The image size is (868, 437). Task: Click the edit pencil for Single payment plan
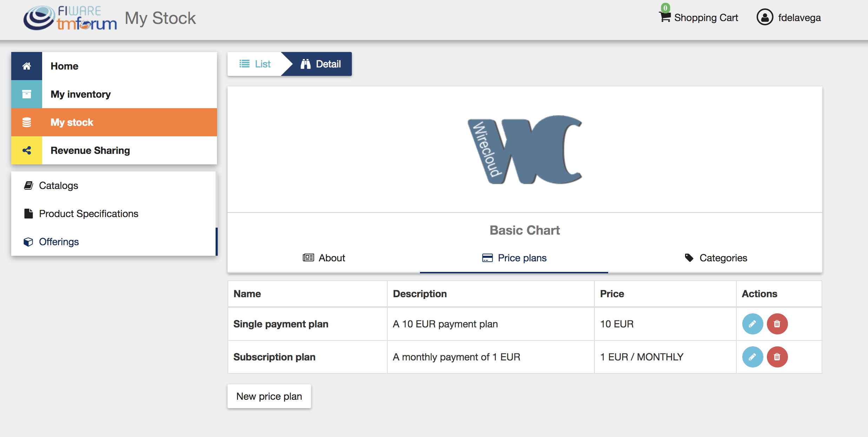pos(752,324)
